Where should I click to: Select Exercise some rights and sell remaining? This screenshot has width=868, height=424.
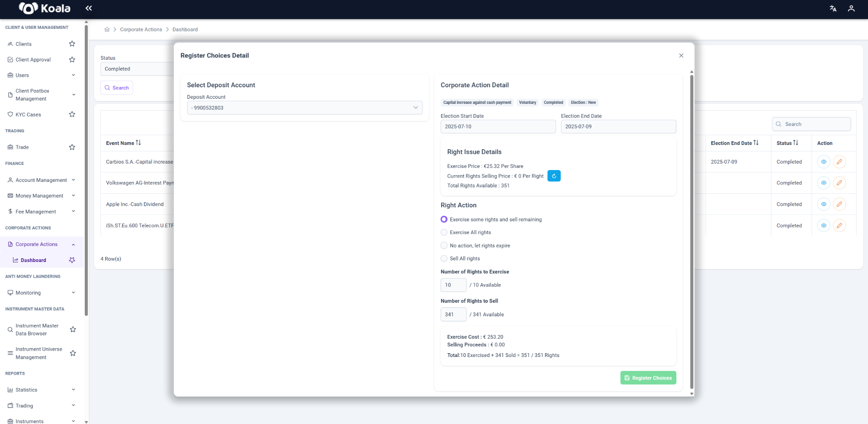pos(444,219)
